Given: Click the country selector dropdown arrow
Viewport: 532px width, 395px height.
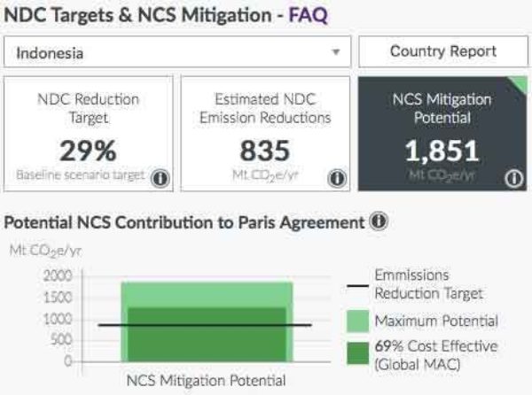Looking at the screenshot, I should (x=335, y=53).
